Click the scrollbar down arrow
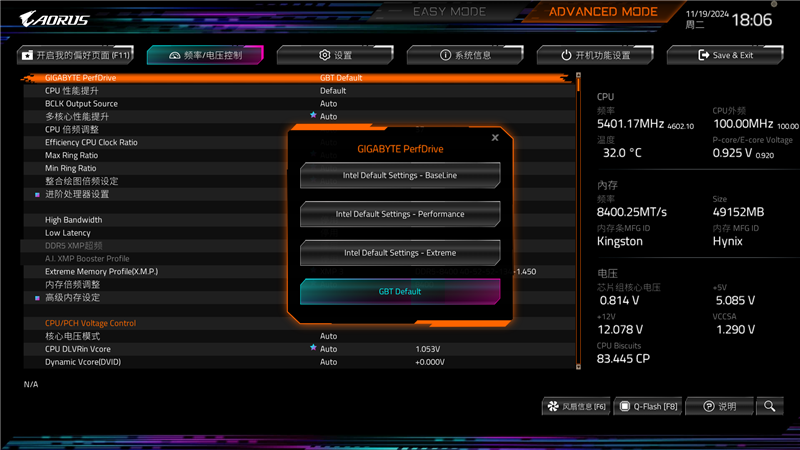The height and width of the screenshot is (450, 800). click(x=578, y=366)
